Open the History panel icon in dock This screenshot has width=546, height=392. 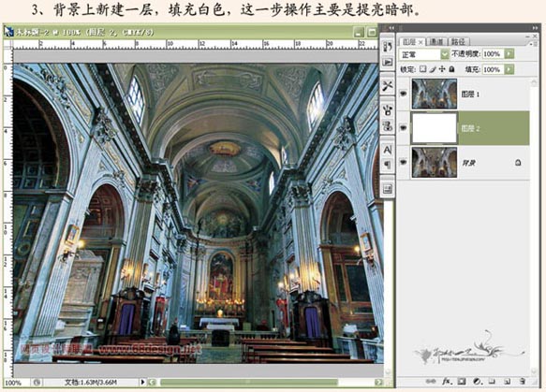coord(387,47)
